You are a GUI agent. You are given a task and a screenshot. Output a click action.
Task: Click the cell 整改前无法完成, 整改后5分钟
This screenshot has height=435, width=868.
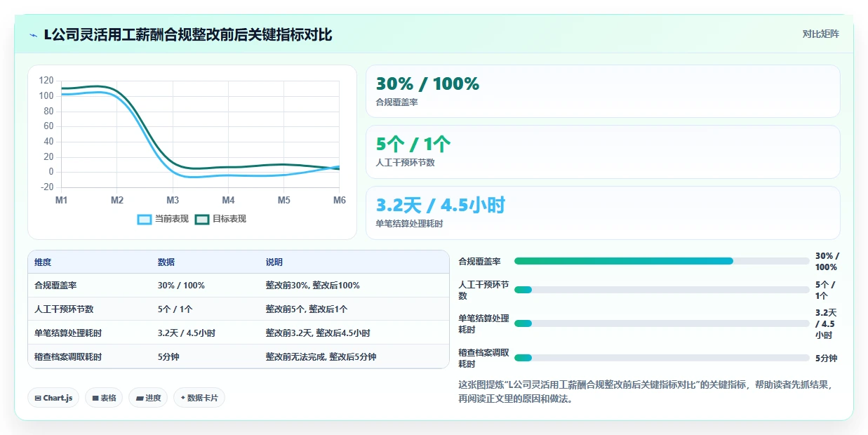(x=321, y=357)
